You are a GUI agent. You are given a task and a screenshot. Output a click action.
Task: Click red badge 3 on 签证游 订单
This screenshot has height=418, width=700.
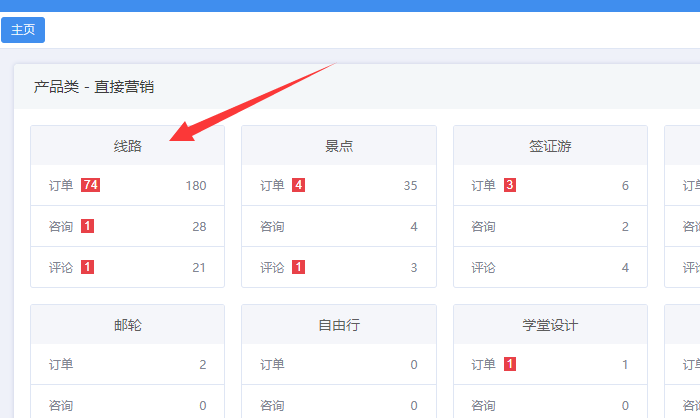coord(509,185)
